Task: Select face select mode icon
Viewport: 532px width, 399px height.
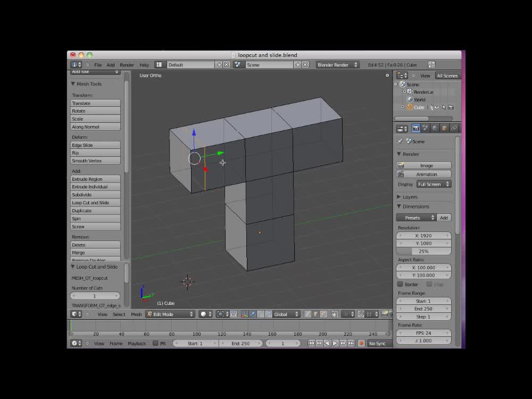Action: coord(323,314)
